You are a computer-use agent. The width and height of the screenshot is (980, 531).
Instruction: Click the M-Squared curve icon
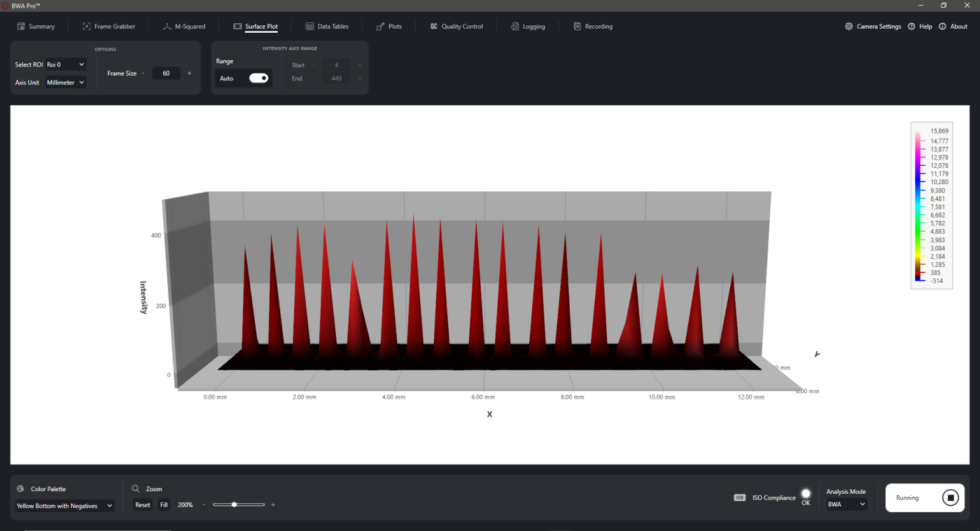point(167,27)
